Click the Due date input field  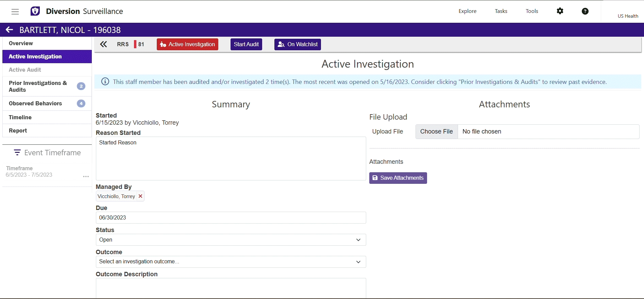click(x=231, y=218)
